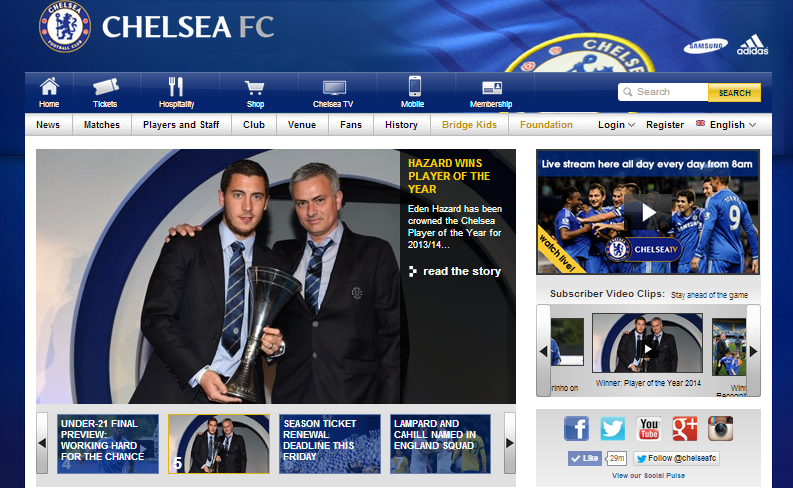Image resolution: width=793 pixels, height=488 pixels.
Task: Open the Tickets icon in top navigation
Action: click(x=106, y=87)
